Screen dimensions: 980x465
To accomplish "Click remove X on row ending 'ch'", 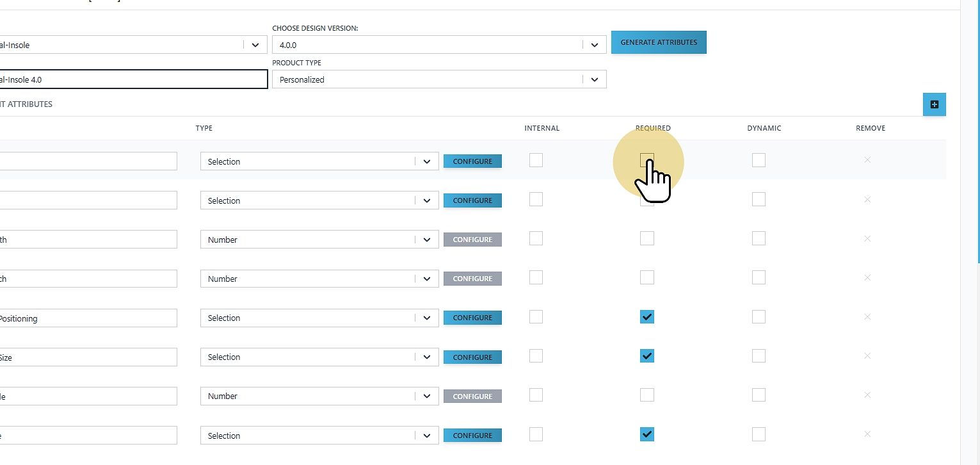I will pos(867,278).
